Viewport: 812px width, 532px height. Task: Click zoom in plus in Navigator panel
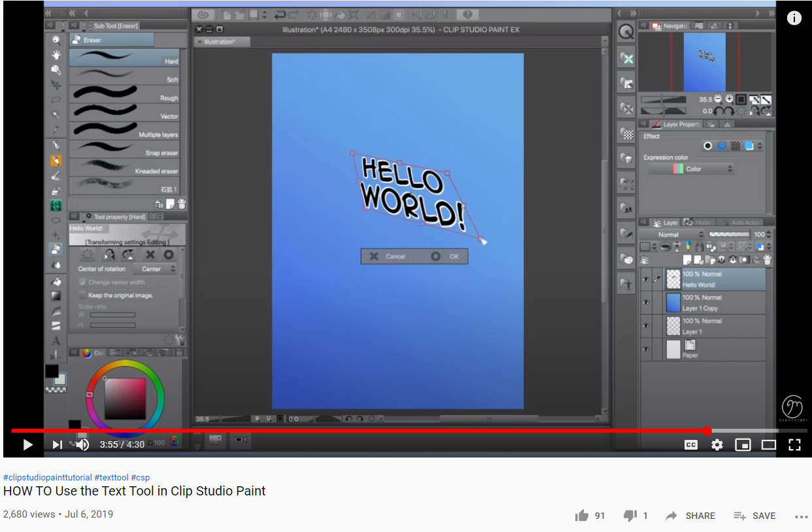(x=729, y=99)
